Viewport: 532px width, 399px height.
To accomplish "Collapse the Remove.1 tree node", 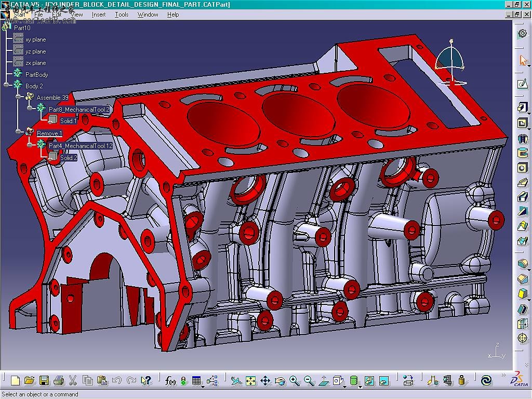I will [18, 131].
